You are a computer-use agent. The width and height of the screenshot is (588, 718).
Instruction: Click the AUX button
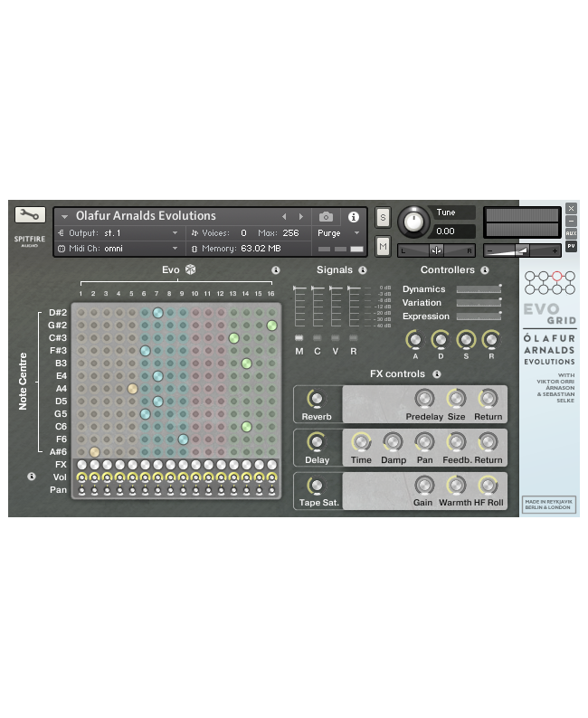pyautogui.click(x=571, y=233)
